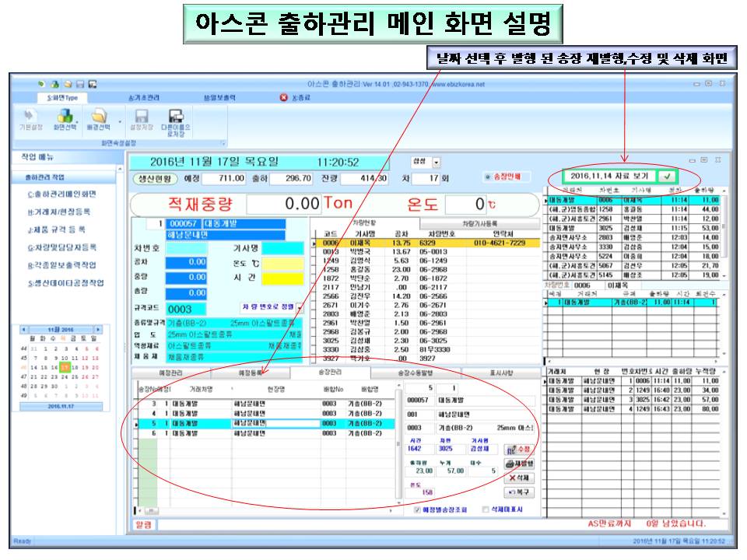This screenshot has width=747, height=560.
Task: Click the green checkmark beside 2016.11.14 자료 보기
Action: point(667,177)
